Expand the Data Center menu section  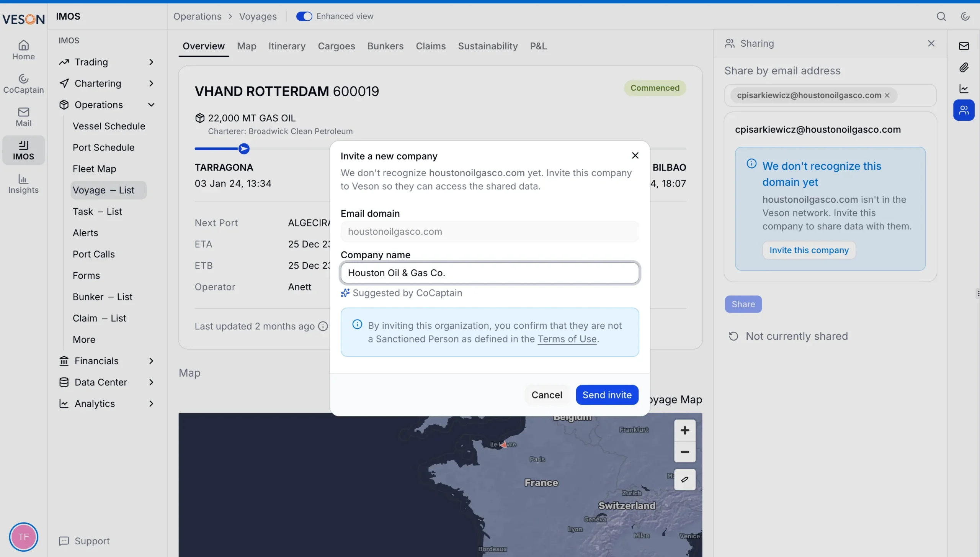point(107,382)
